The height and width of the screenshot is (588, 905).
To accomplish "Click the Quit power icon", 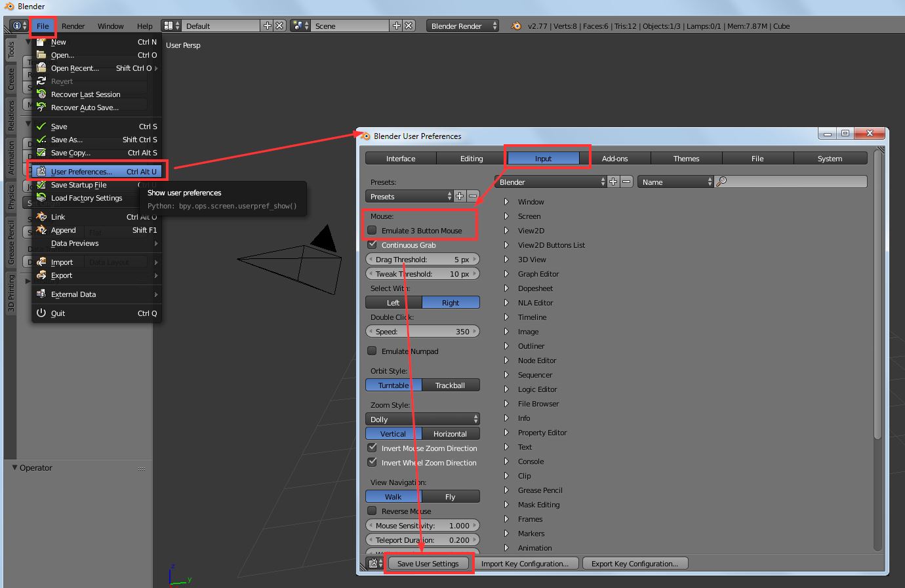I will (41, 313).
